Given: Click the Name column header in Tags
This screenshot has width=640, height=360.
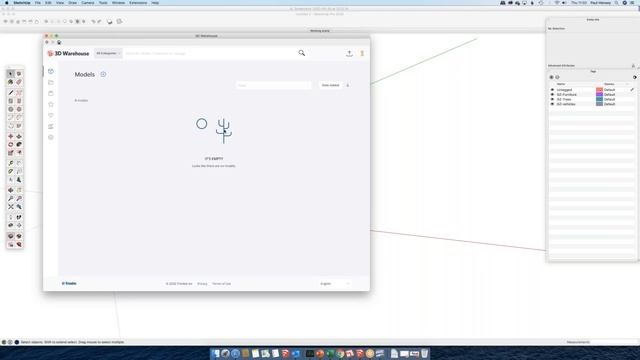Looking at the screenshot, I should click(561, 84).
